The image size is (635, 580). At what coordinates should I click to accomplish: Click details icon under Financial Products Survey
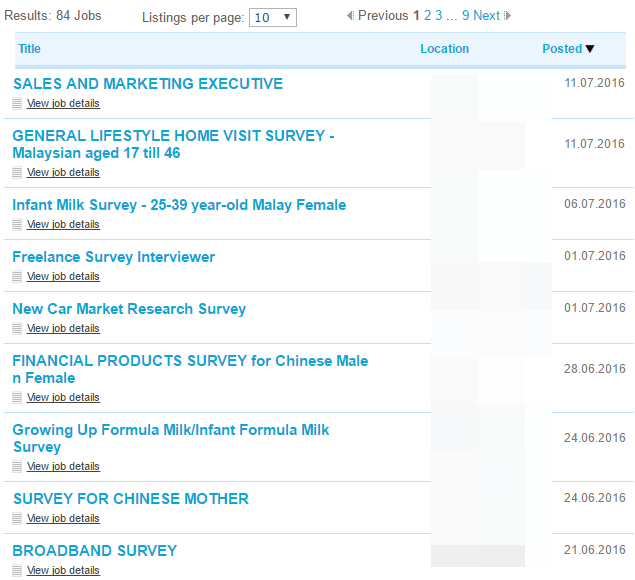coord(17,397)
